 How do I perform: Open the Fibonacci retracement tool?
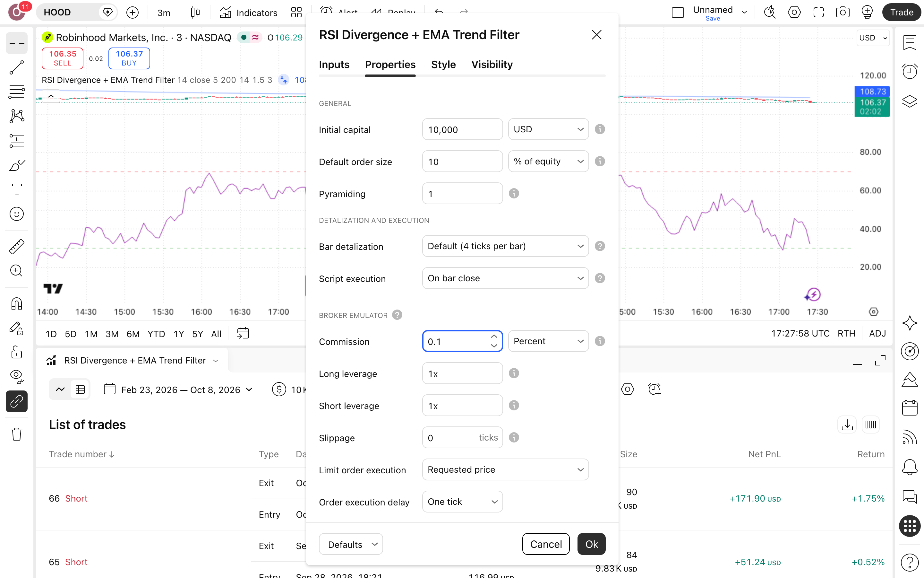16,92
